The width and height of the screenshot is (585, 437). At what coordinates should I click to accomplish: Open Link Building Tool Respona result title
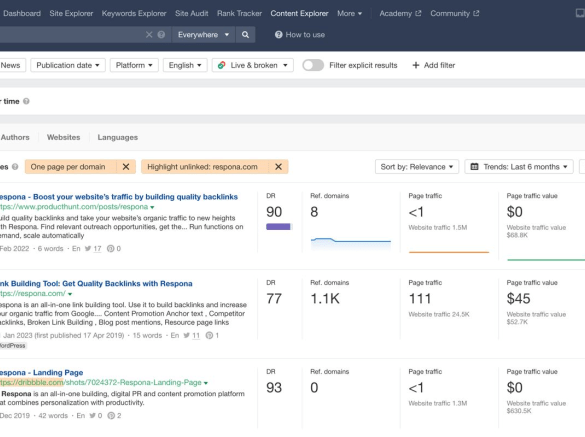(96, 284)
